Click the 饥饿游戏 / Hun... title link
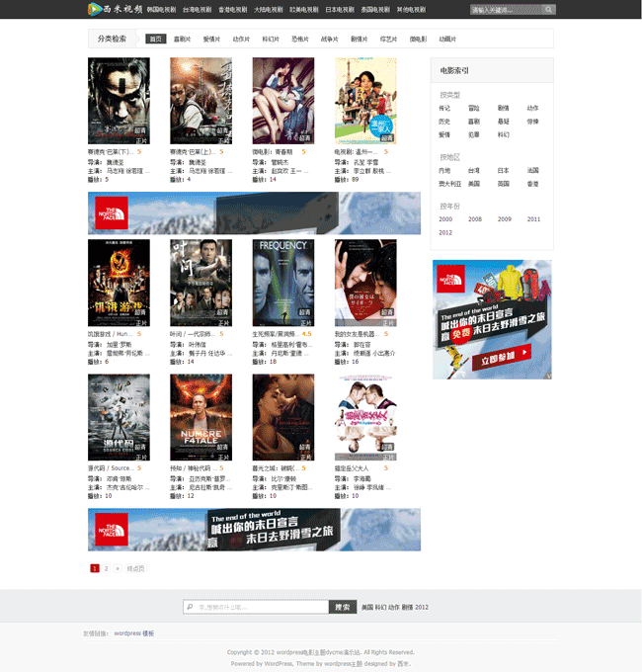 (x=111, y=334)
